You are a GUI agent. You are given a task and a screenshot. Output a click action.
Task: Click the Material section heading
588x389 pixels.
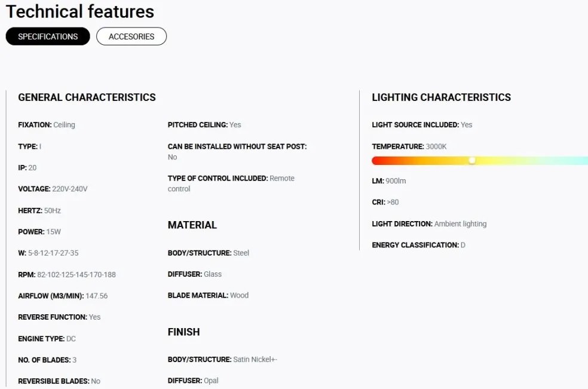tap(192, 225)
